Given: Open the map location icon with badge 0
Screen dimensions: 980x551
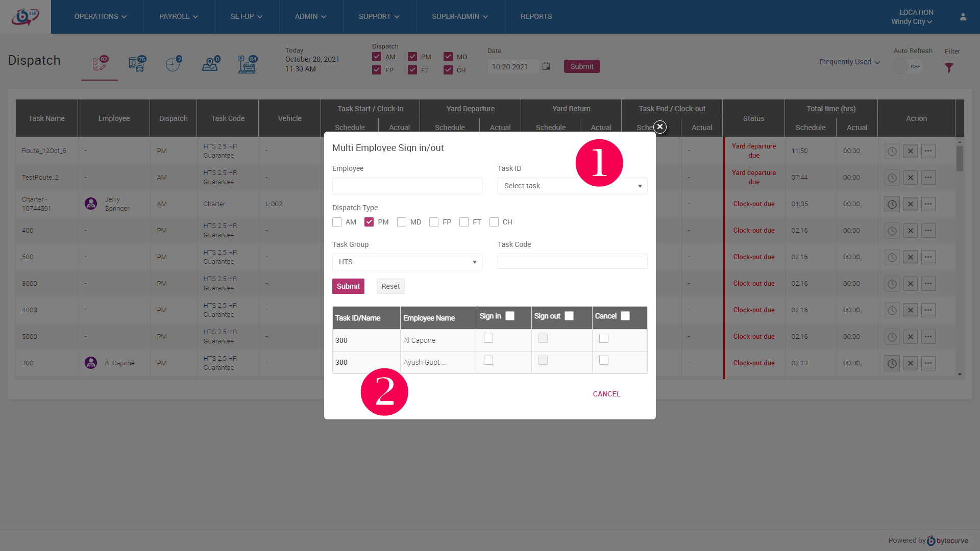Looking at the screenshot, I should [210, 64].
